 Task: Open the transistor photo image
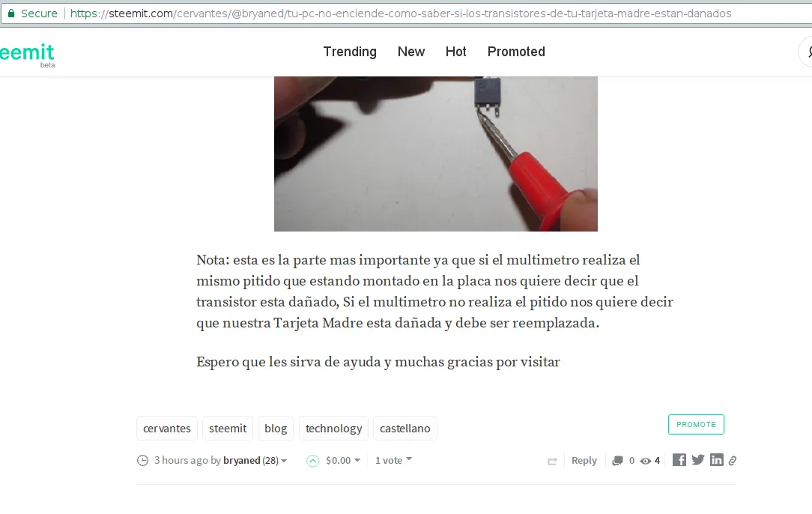click(435, 154)
